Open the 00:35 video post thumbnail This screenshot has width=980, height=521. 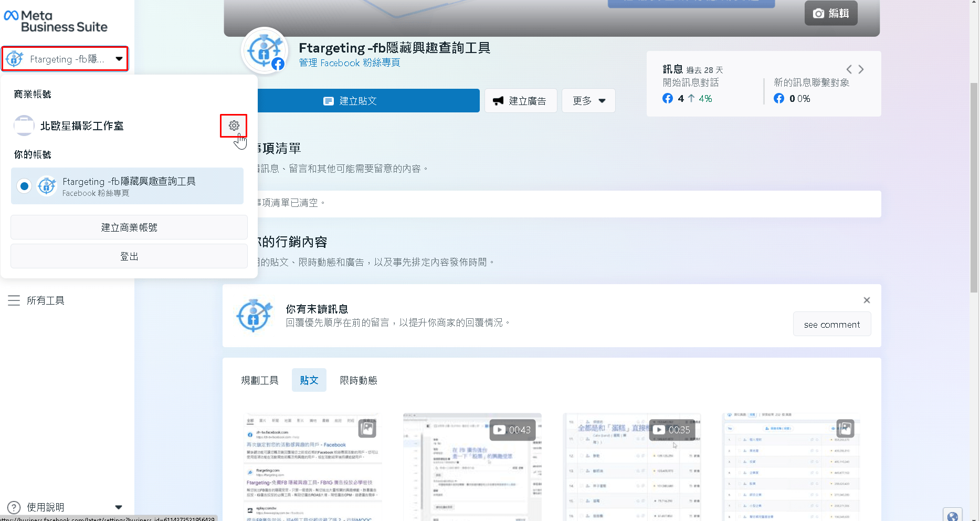coord(632,467)
